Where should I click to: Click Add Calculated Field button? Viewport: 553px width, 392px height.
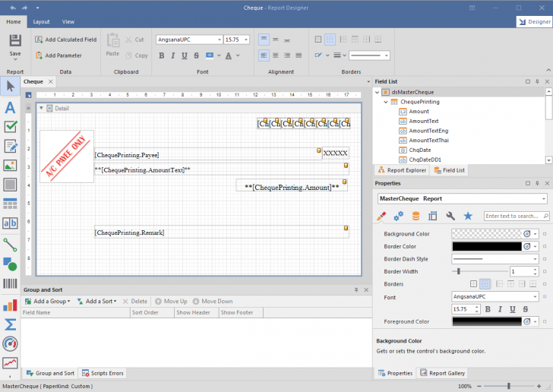[65, 40]
